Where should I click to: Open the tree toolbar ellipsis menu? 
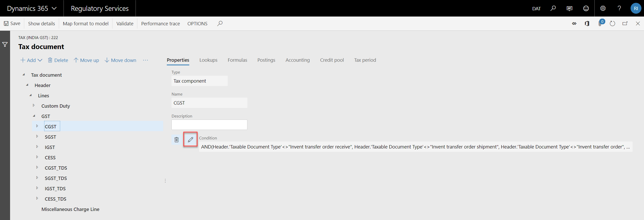pos(146,60)
